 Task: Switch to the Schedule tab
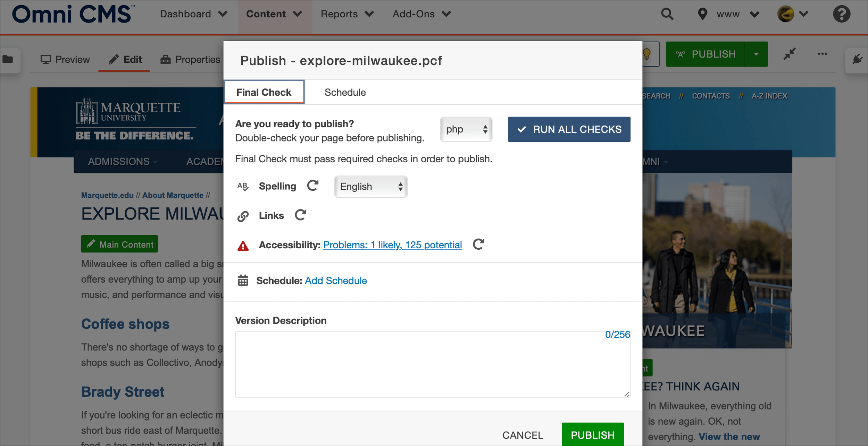[345, 92]
